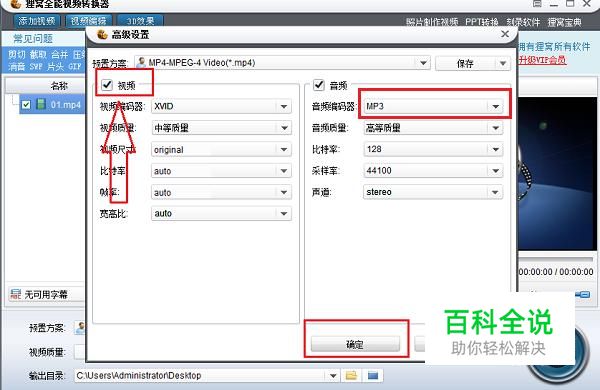
Task: Open 帧率 auto dropdown
Action: [x=221, y=192]
